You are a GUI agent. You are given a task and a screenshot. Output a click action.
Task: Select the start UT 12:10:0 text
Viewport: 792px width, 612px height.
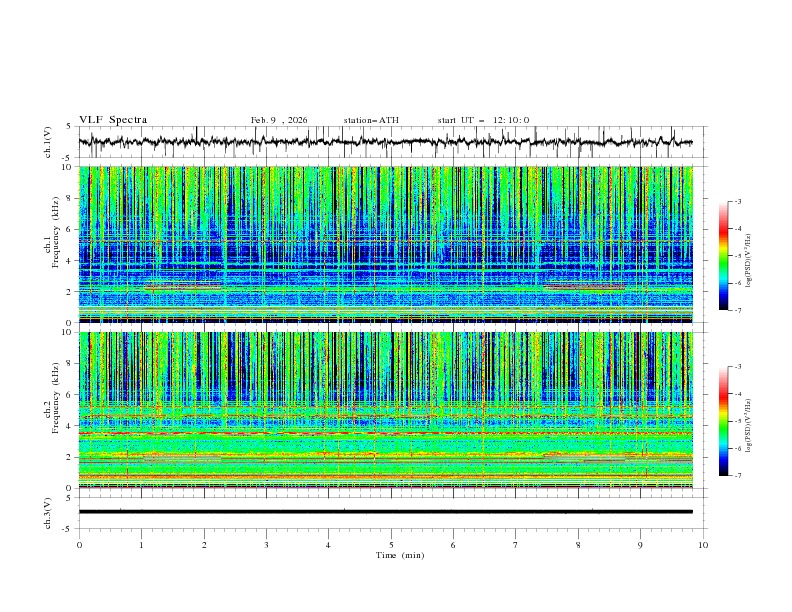(x=483, y=120)
